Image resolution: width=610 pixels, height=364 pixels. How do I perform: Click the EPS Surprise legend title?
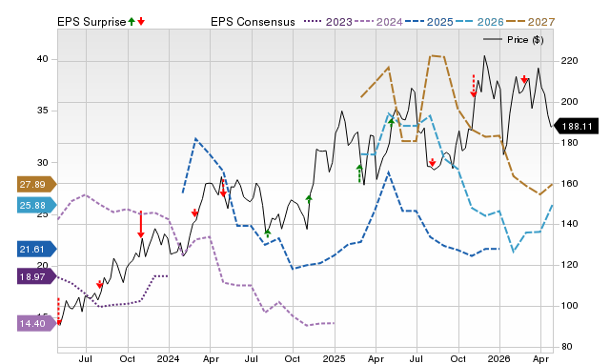(91, 22)
